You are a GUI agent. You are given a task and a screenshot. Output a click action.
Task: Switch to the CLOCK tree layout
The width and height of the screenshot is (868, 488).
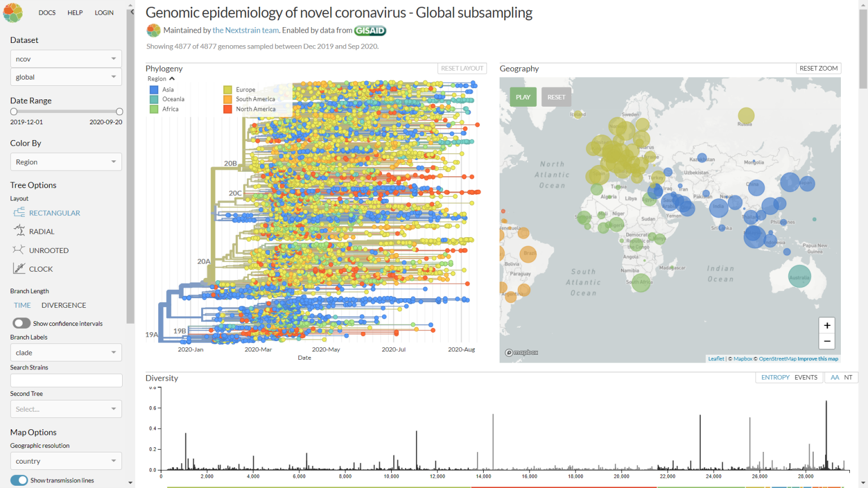[x=41, y=268]
